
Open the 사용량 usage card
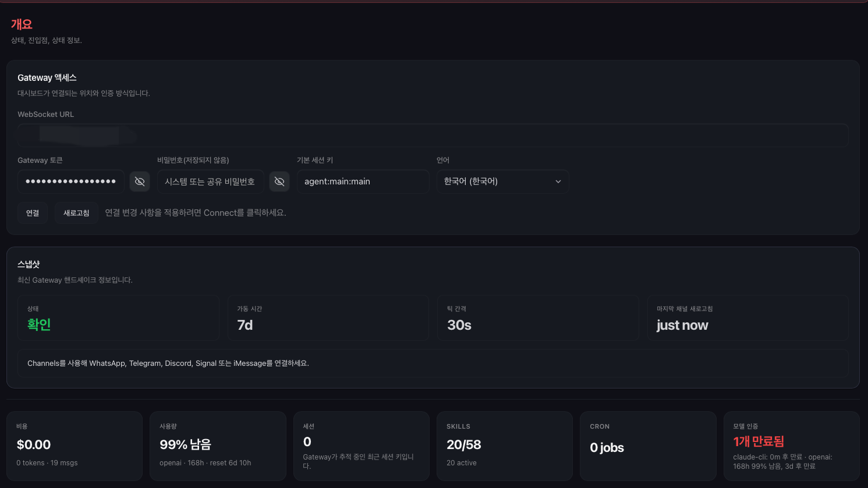218,446
